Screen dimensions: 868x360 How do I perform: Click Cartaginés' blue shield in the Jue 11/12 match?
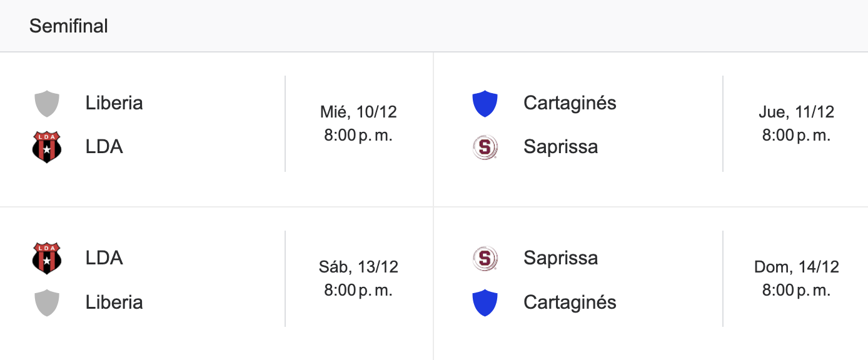(485, 103)
